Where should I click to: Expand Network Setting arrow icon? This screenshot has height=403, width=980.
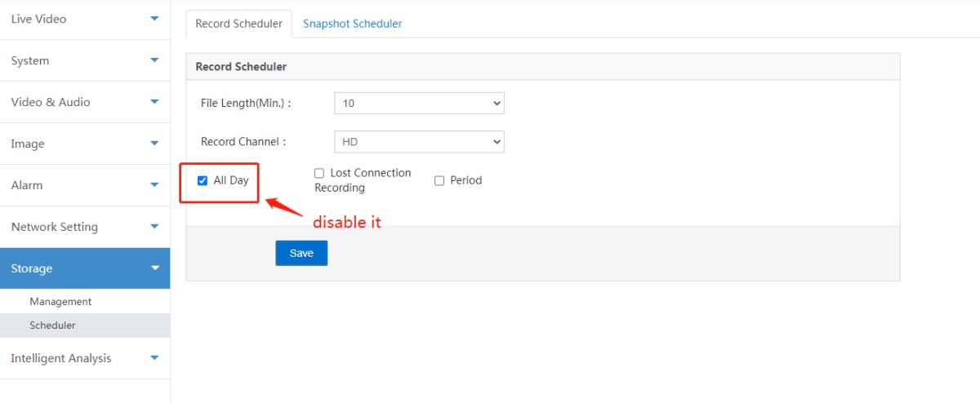pyautogui.click(x=154, y=227)
